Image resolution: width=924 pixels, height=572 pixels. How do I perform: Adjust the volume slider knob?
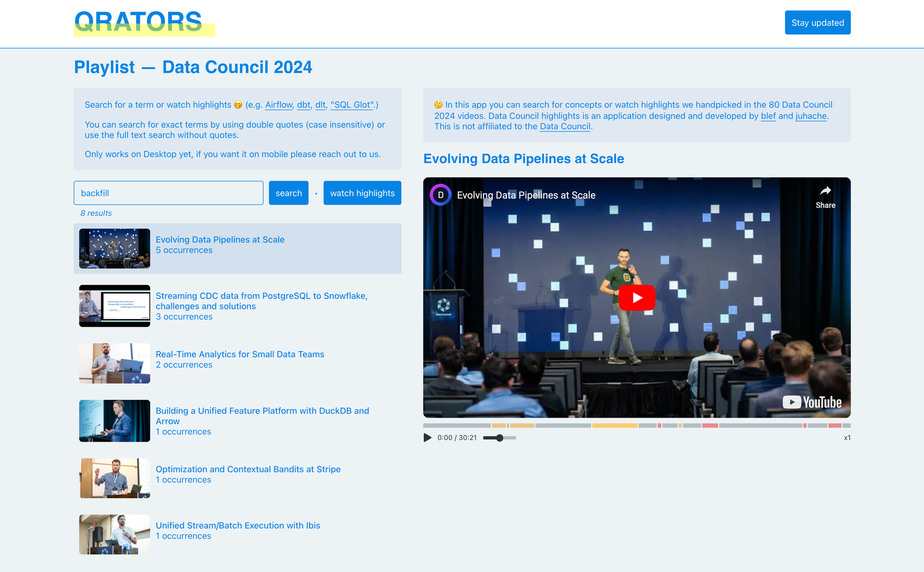point(499,438)
